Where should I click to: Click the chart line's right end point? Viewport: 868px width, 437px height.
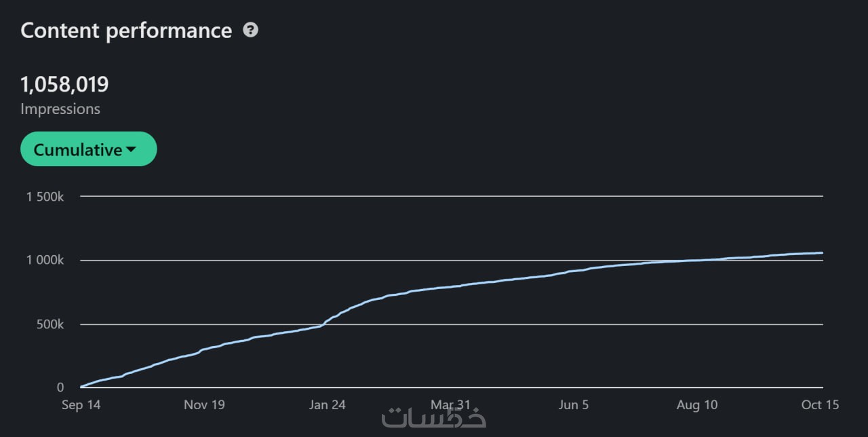pos(822,253)
